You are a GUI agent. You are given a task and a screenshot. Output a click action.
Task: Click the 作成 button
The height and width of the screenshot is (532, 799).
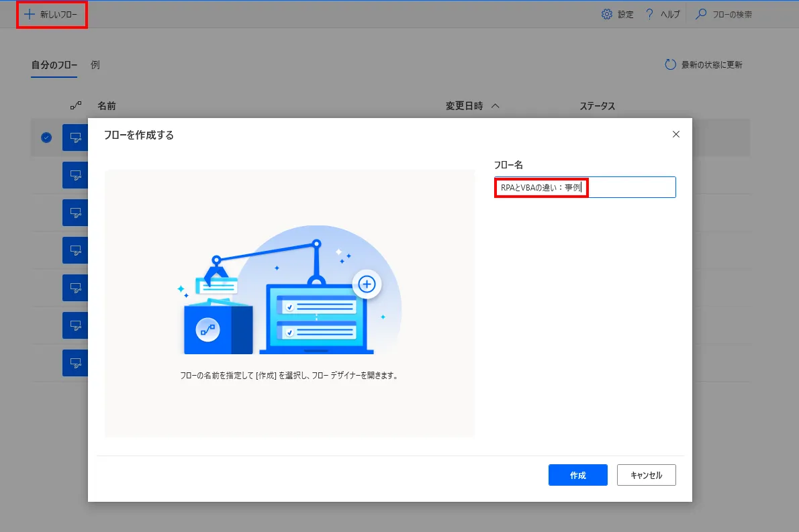[577, 475]
